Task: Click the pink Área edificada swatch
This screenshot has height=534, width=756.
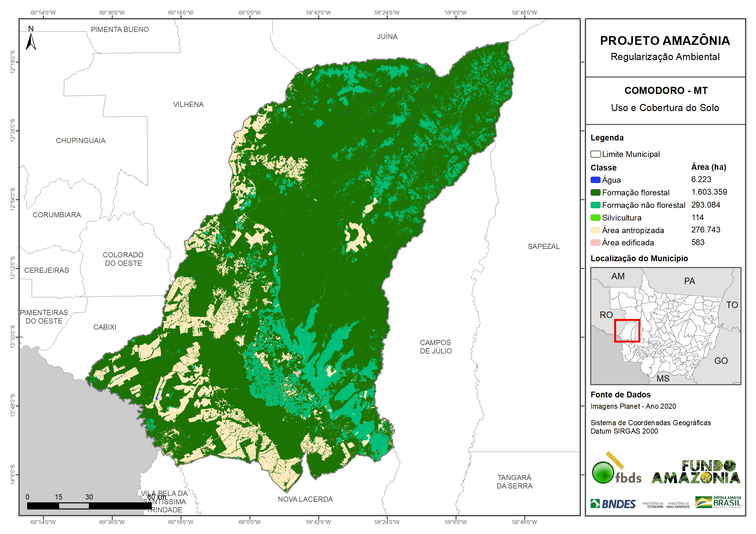Action: pos(595,243)
